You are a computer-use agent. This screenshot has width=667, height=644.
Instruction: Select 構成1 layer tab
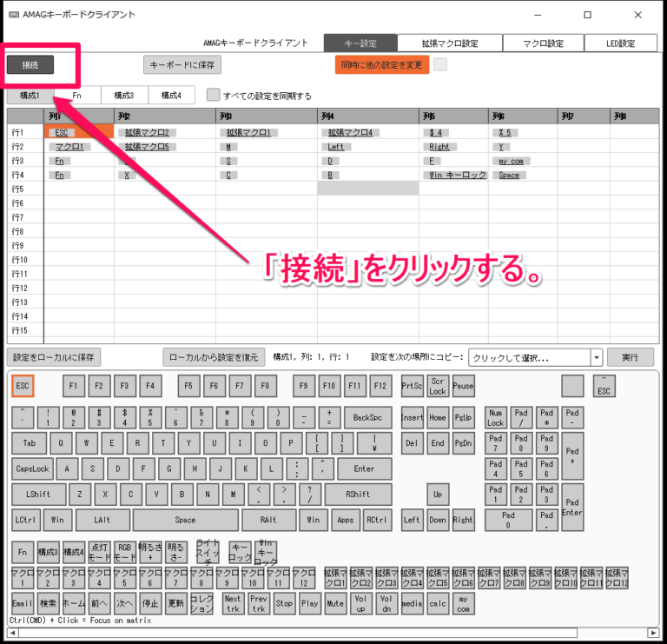[x=30, y=96]
